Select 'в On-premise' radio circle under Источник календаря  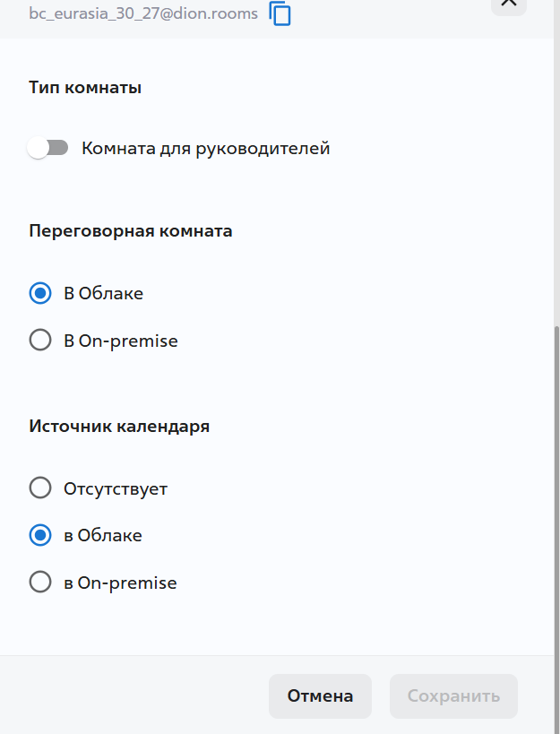click(x=40, y=583)
